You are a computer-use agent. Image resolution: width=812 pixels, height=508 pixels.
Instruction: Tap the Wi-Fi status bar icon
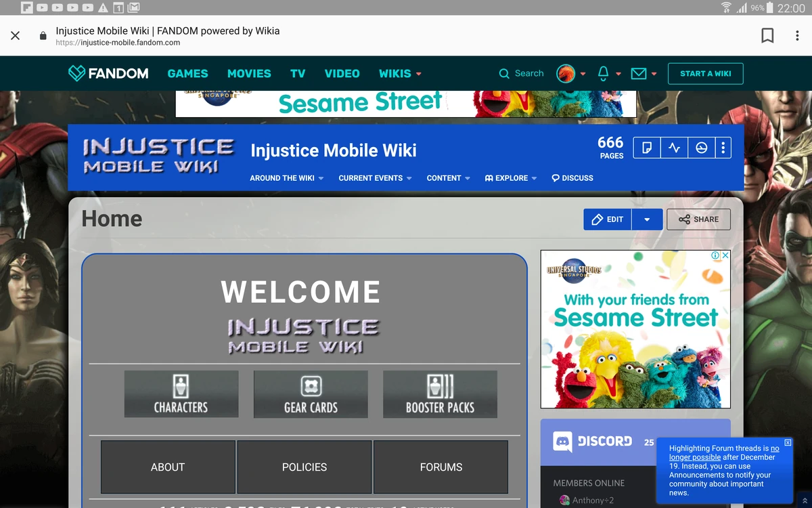[727, 7]
